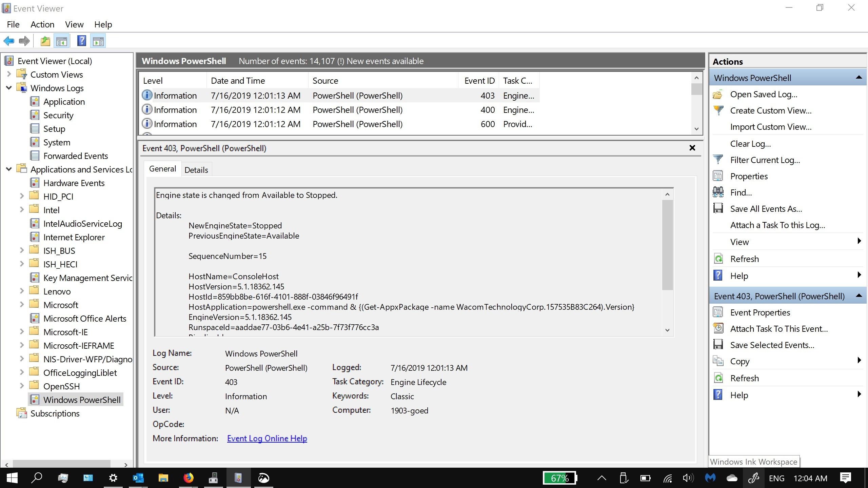Screen dimensions: 868x488
Task: Sort by the Event ID column header
Action: point(479,81)
